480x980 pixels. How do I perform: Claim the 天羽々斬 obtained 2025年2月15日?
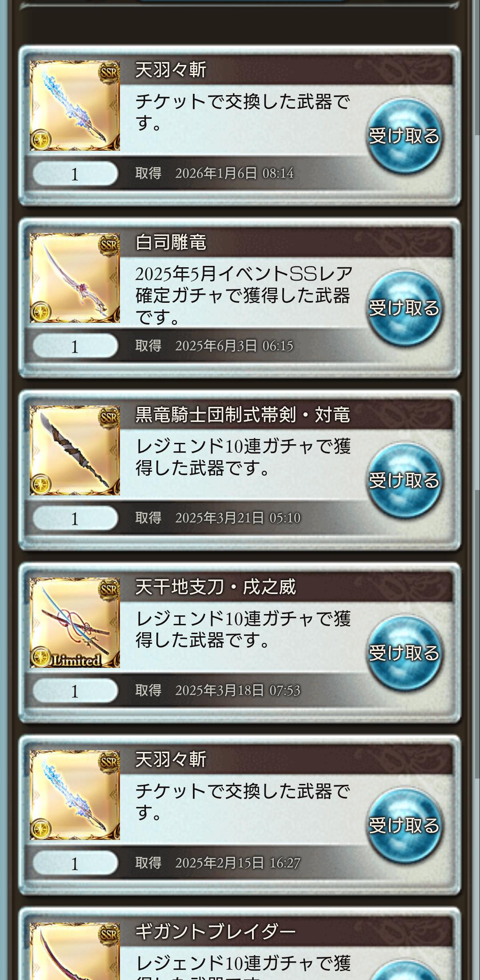[x=404, y=825]
